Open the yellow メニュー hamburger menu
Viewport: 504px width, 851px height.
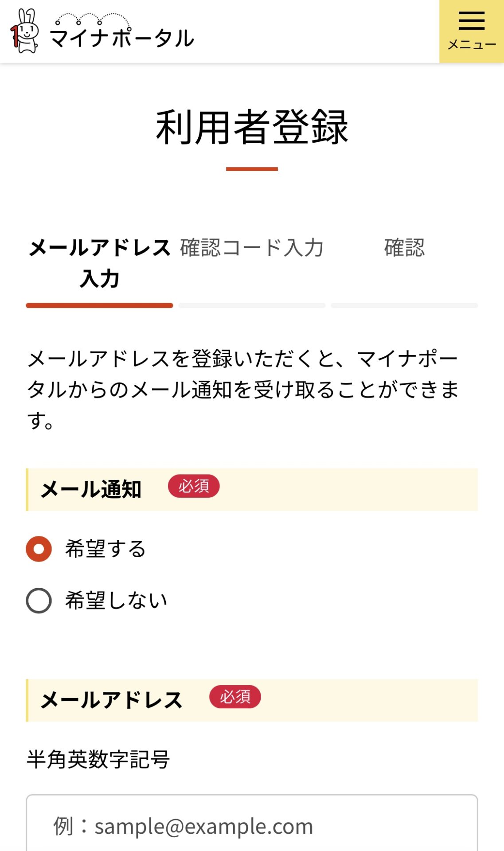[471, 31]
